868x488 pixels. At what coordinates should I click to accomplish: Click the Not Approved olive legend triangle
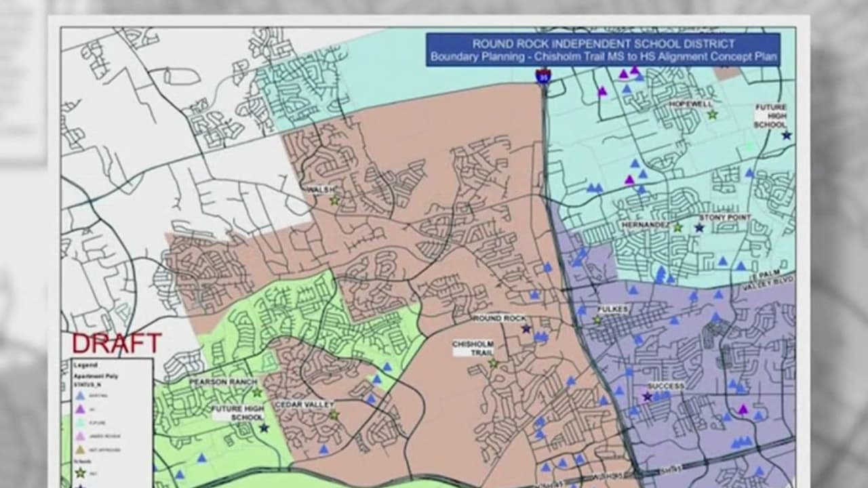(x=80, y=449)
